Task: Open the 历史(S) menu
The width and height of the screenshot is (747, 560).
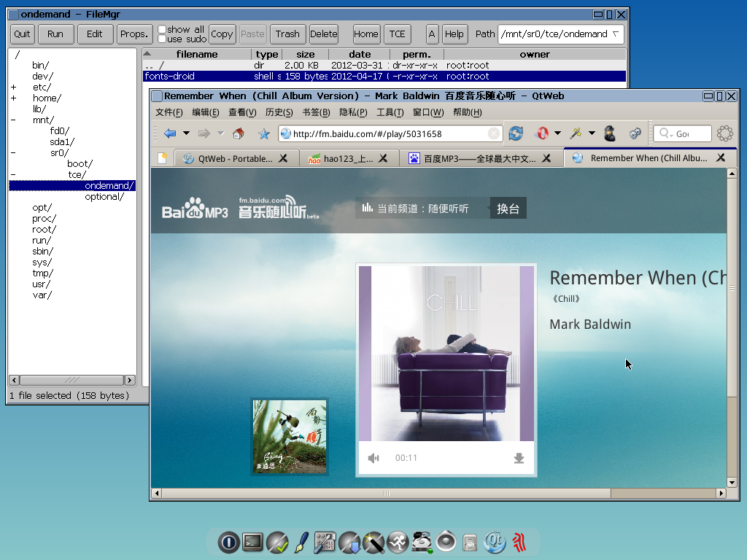Action: coord(279,112)
